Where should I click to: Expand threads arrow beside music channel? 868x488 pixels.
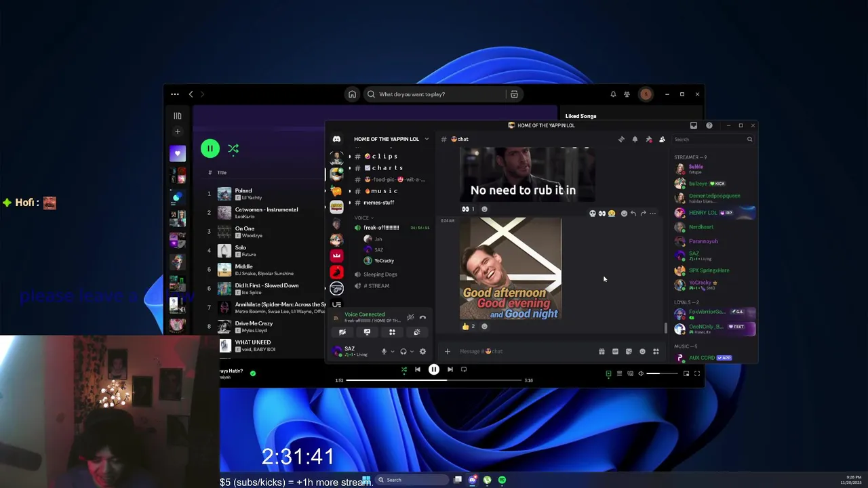(350, 191)
